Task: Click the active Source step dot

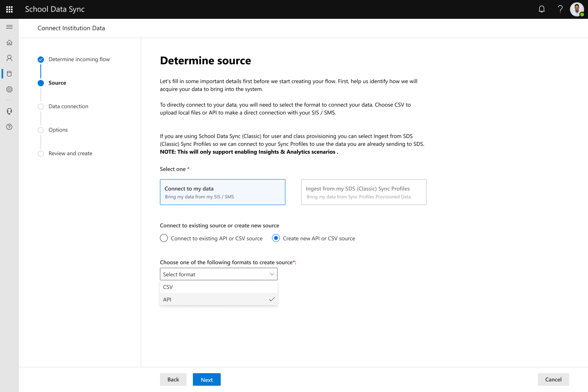Action: [41, 83]
